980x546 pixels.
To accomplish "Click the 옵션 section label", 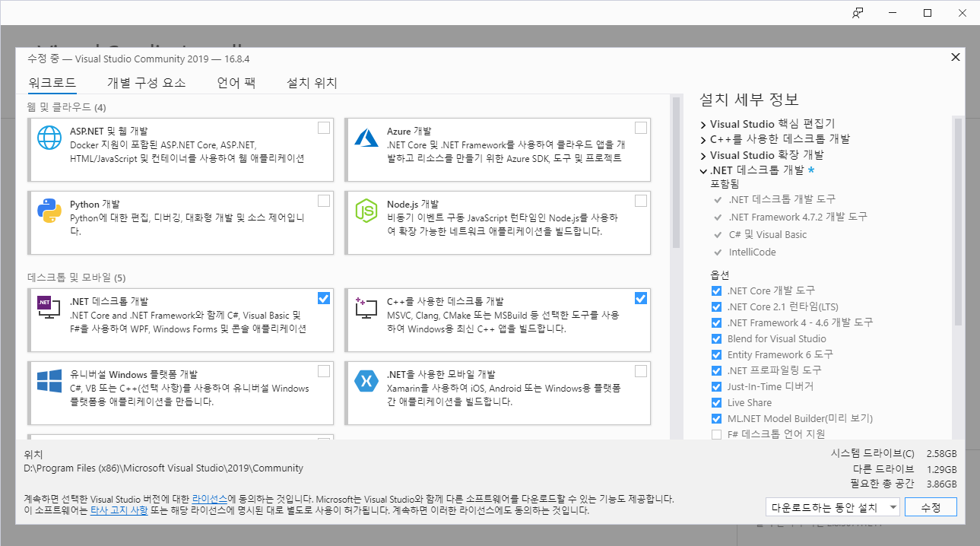I will click(719, 275).
